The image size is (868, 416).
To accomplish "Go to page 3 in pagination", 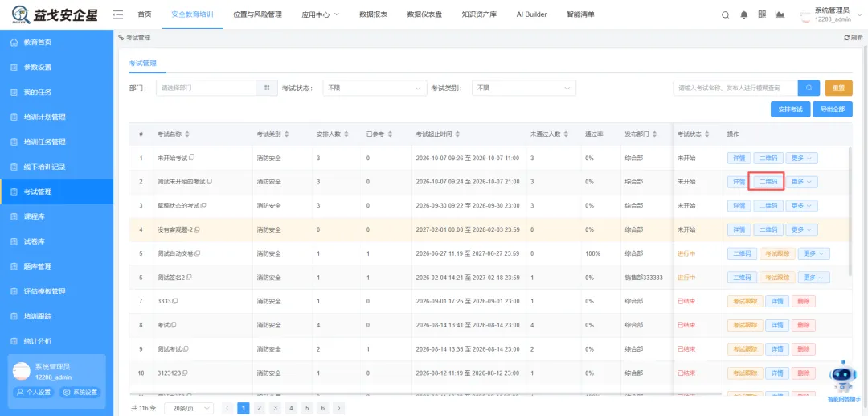I will point(275,408).
